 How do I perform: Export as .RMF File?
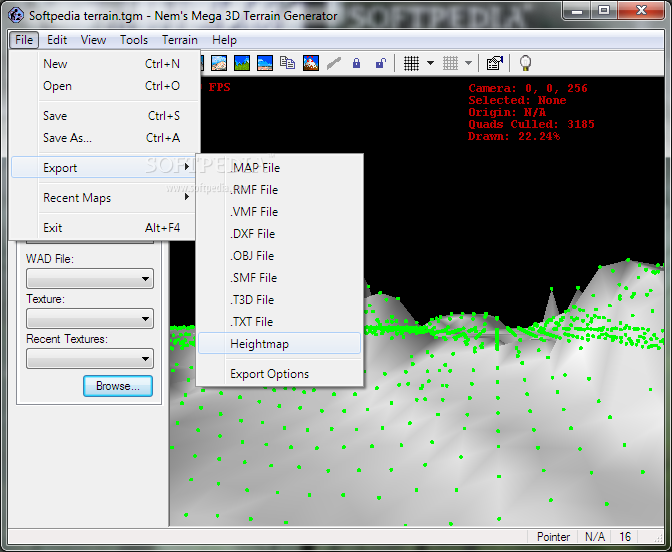pyautogui.click(x=279, y=189)
